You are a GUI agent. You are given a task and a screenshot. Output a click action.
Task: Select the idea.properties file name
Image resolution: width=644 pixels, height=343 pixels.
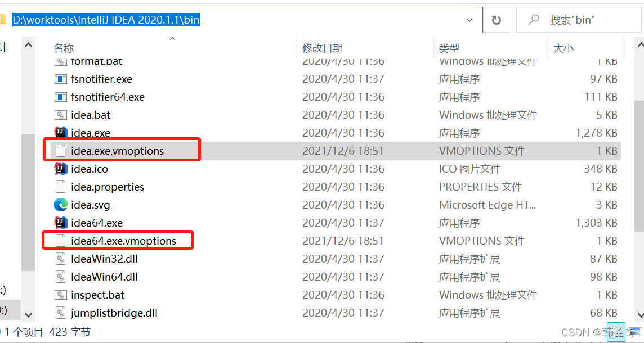click(x=107, y=187)
